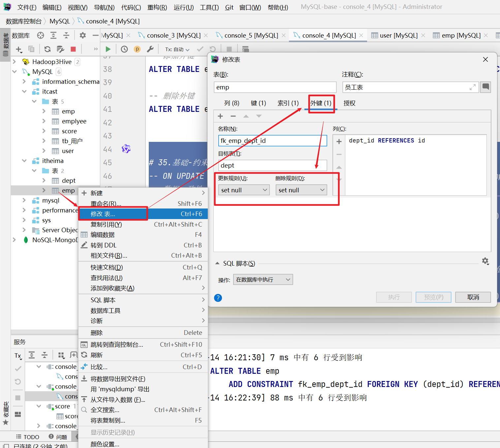
Task: Click the table name field emp
Action: point(275,87)
